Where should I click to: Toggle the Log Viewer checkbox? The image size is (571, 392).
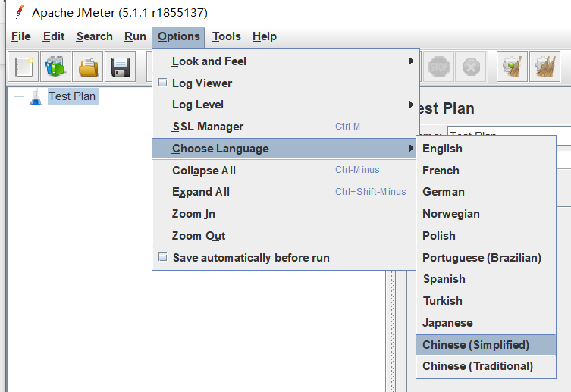(163, 83)
